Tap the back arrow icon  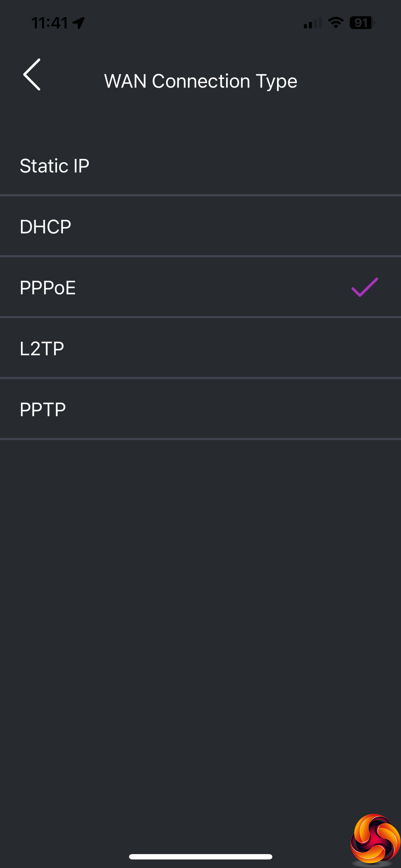coord(32,74)
